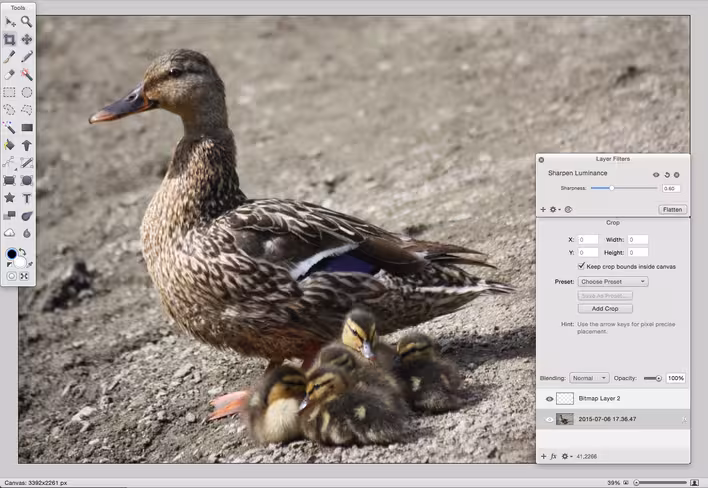Image resolution: width=708 pixels, height=488 pixels.
Task: Choose the Eraser tool
Action: 9,74
